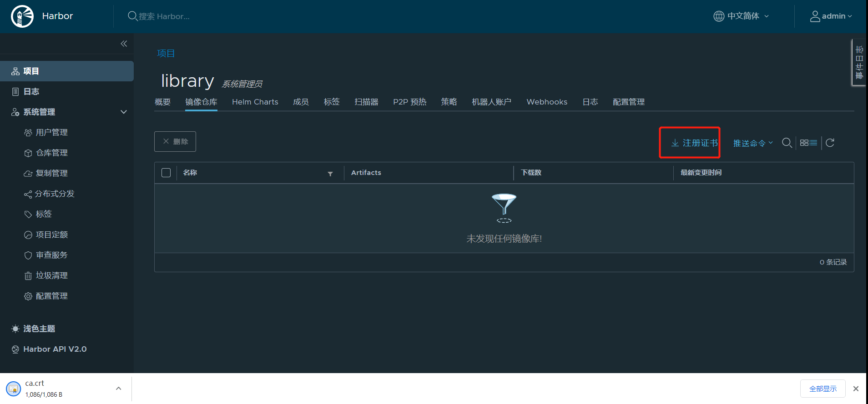The image size is (868, 404).
Task: Switch to the 标签 project tab
Action: click(332, 102)
